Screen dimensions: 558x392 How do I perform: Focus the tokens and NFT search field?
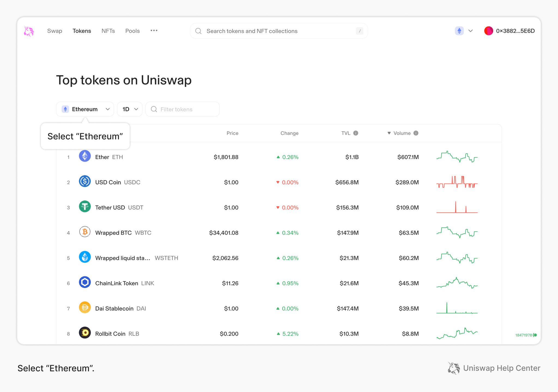(x=279, y=31)
